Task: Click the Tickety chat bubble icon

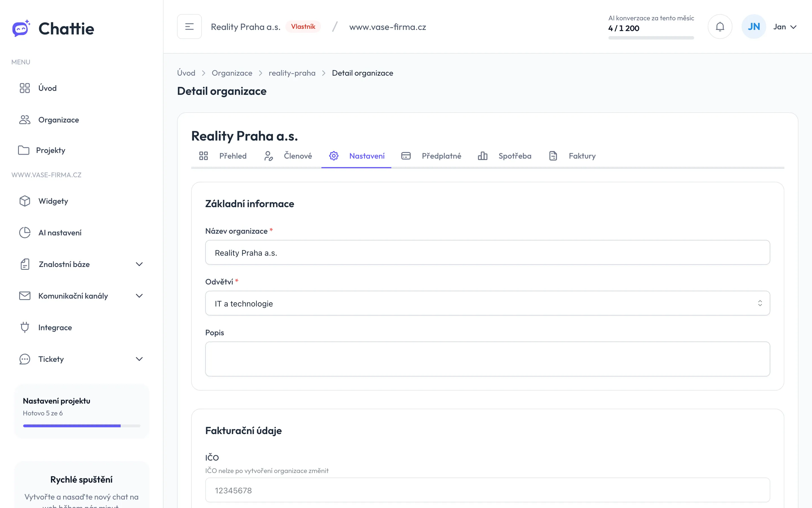Action: coord(25,359)
